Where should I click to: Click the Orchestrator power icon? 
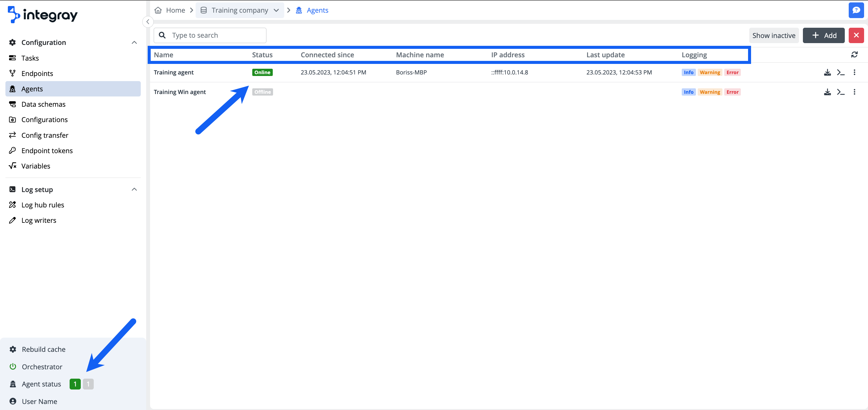(x=13, y=367)
